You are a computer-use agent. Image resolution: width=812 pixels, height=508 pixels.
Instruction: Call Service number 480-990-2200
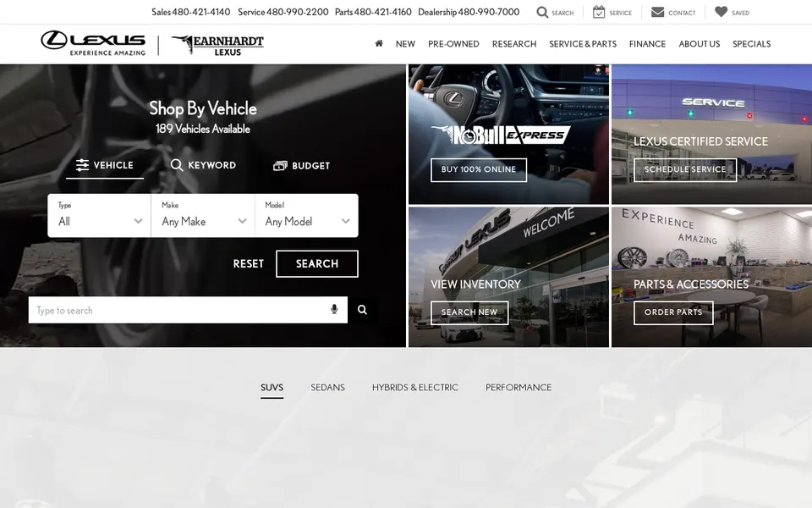click(x=297, y=12)
